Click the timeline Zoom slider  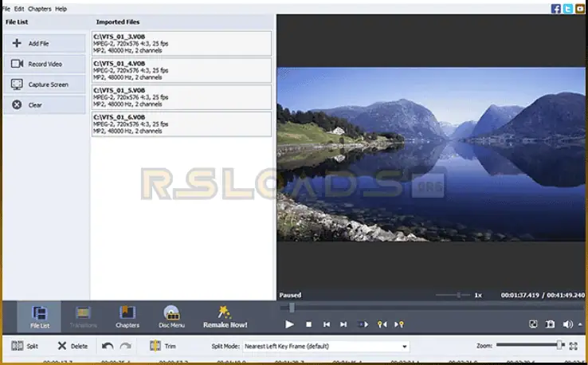coord(530,345)
